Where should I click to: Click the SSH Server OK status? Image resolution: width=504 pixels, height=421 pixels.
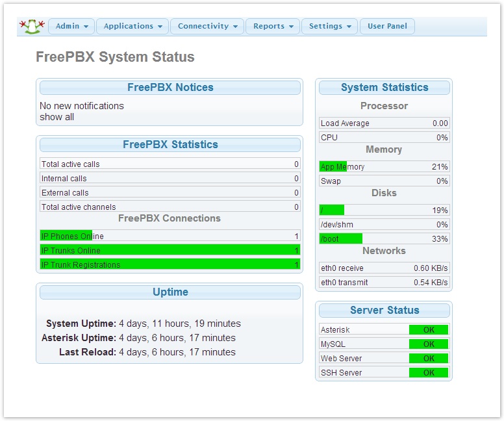[429, 373]
